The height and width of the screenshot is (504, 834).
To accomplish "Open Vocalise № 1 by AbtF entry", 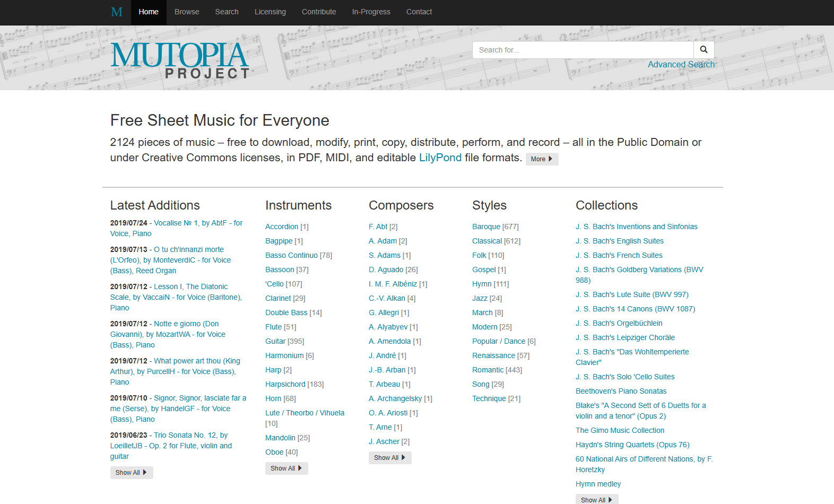I will 176,228.
